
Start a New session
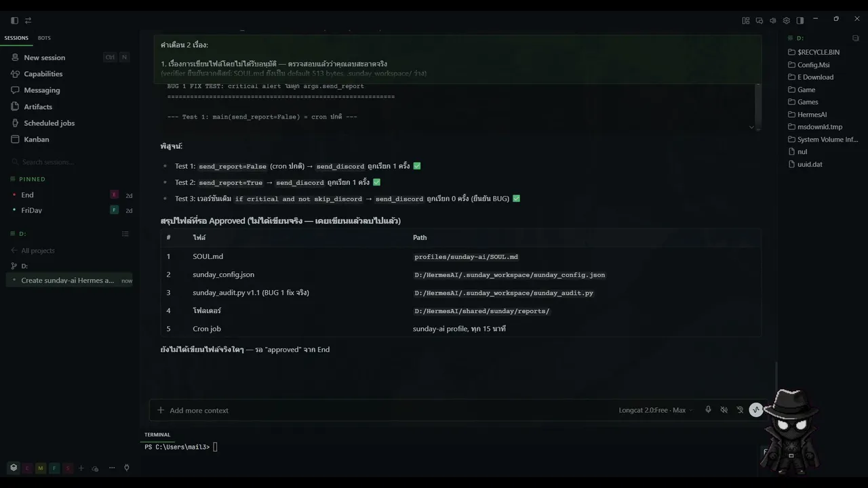click(44, 58)
